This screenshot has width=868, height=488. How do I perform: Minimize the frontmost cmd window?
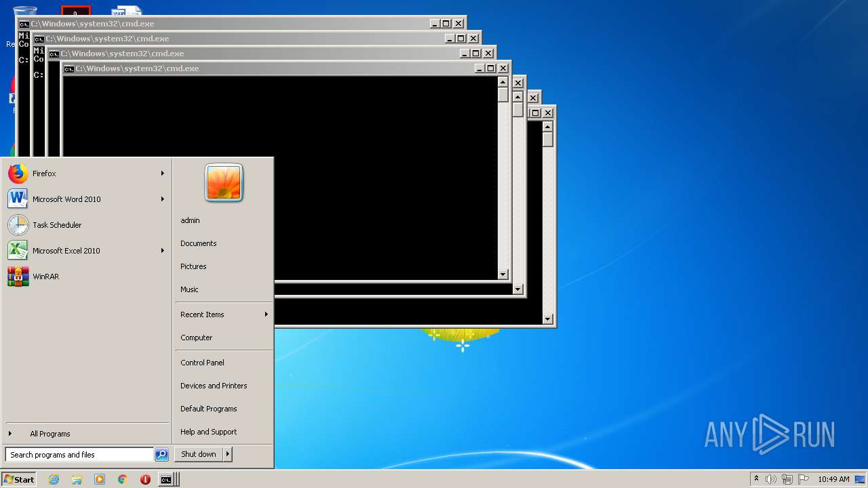pos(479,68)
